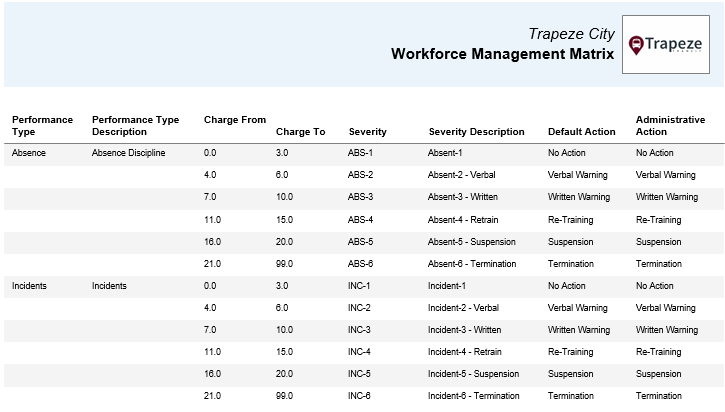725x412 pixels.
Task: Click Charge To 20.0 in INC-5 row
Action: (284, 374)
